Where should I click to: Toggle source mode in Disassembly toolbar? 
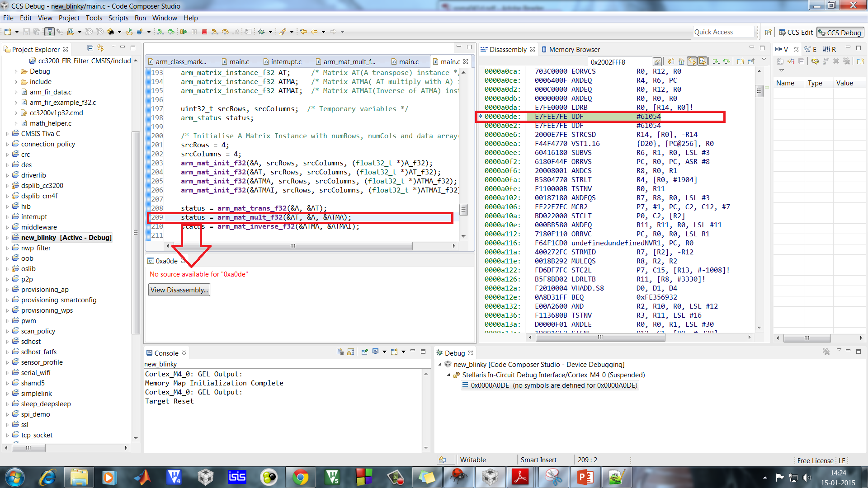click(702, 61)
